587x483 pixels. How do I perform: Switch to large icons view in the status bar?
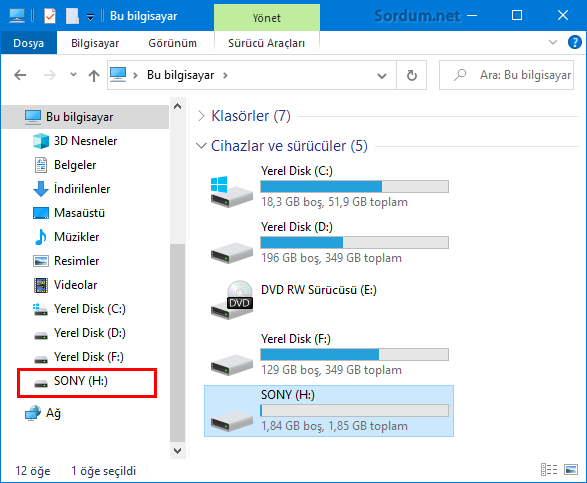pos(571,469)
